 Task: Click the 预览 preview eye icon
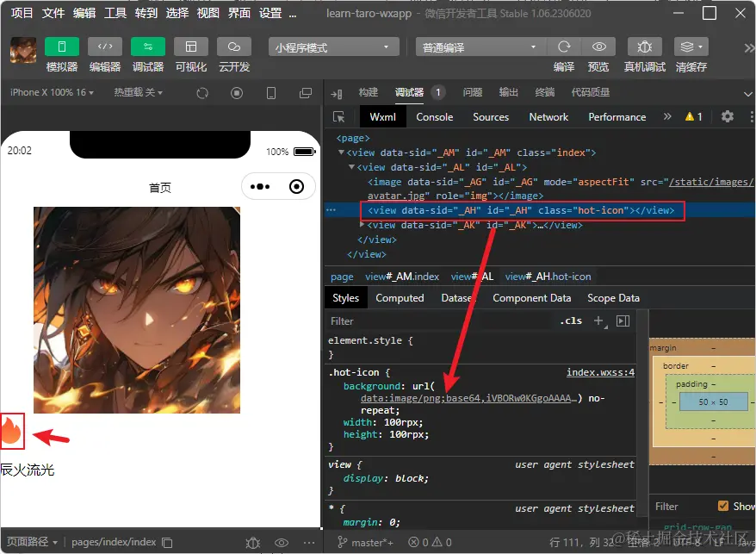click(598, 47)
